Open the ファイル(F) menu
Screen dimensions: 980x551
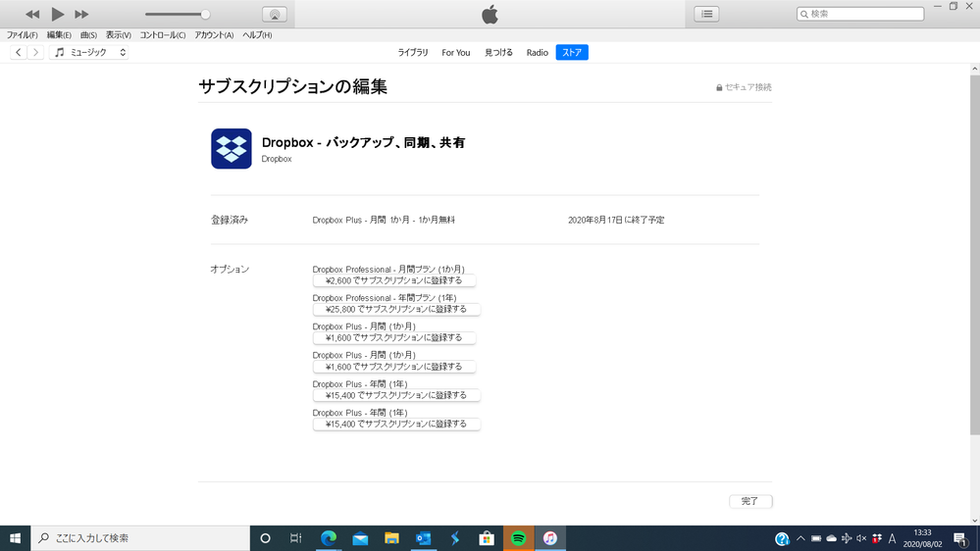click(22, 35)
